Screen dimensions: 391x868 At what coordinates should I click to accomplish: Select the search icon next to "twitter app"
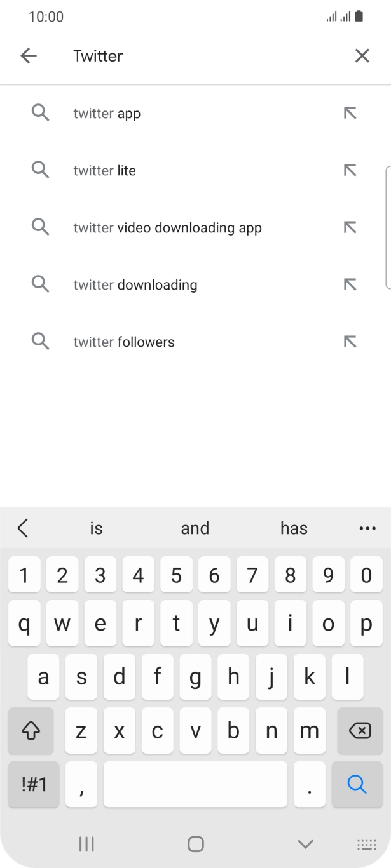coord(40,113)
